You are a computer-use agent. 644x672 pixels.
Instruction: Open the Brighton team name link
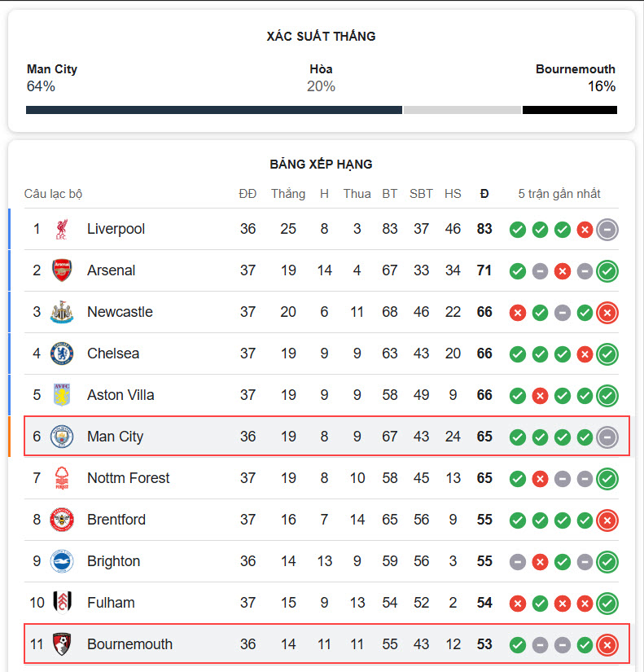pos(113,561)
